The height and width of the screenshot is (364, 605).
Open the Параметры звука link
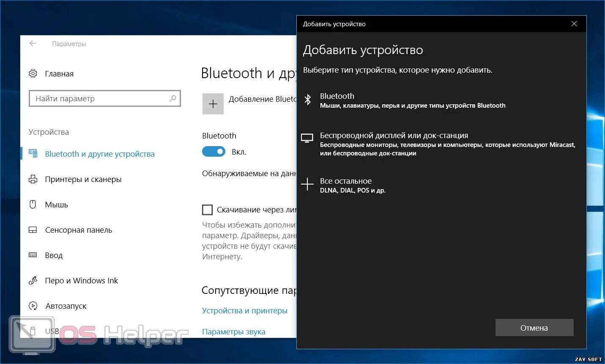pyautogui.click(x=233, y=331)
